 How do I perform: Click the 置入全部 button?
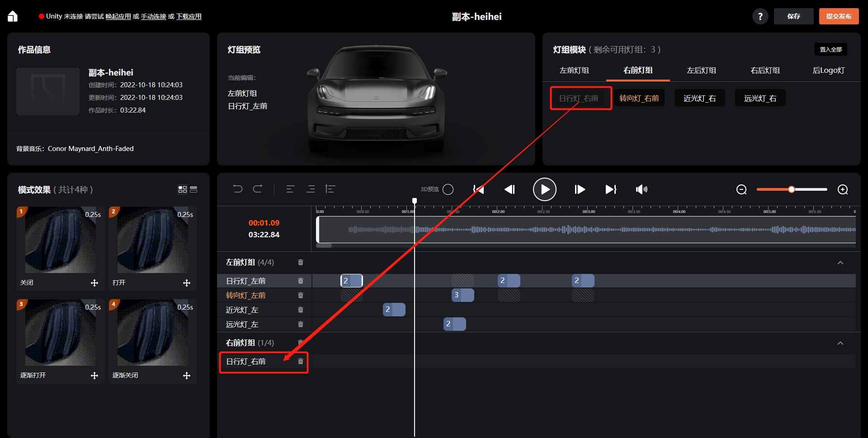[x=831, y=49]
